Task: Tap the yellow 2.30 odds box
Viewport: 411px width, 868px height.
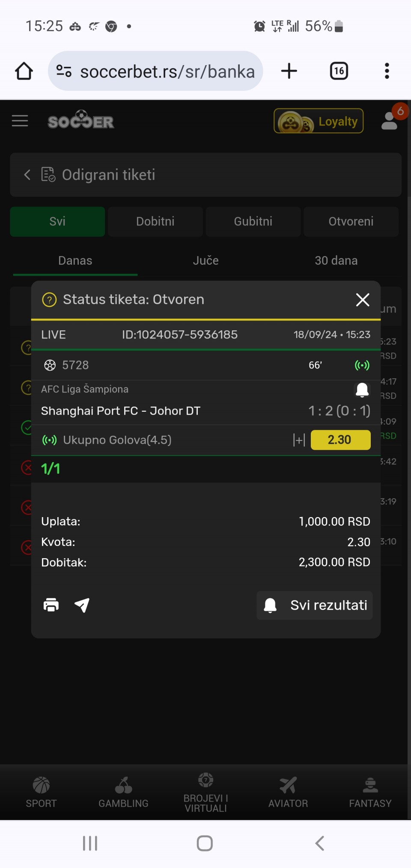Action: coord(341,440)
